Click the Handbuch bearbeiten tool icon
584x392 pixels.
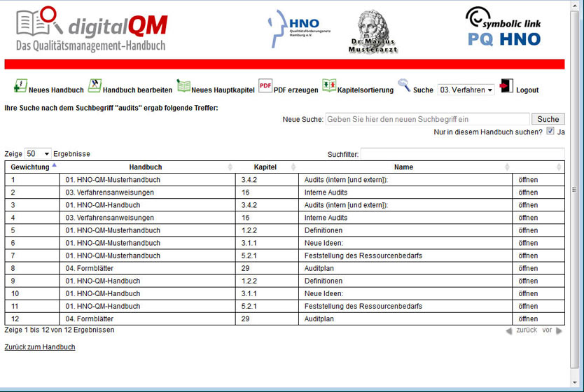[95, 85]
